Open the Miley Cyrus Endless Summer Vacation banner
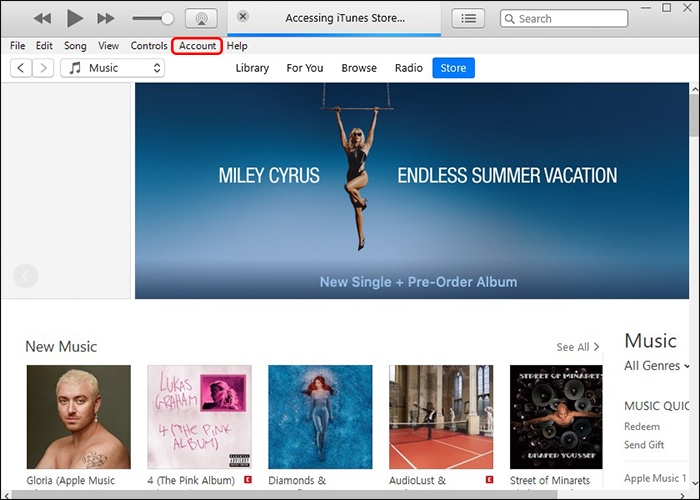The height and width of the screenshot is (500, 700). (x=412, y=191)
